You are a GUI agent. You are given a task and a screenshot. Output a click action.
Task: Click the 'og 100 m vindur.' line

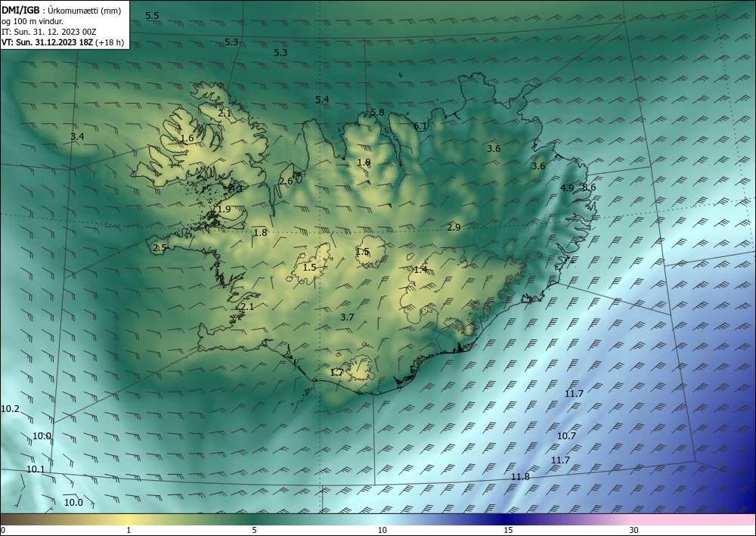click(x=33, y=21)
